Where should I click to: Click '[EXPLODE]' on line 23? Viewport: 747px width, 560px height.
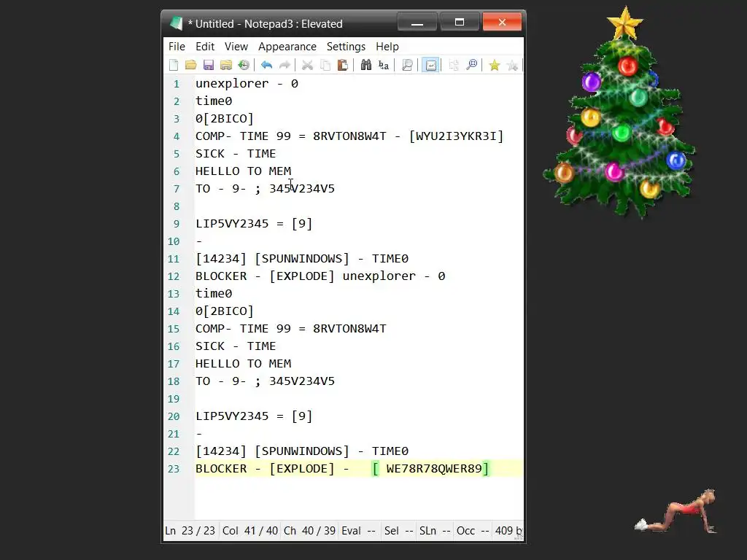[x=302, y=469]
